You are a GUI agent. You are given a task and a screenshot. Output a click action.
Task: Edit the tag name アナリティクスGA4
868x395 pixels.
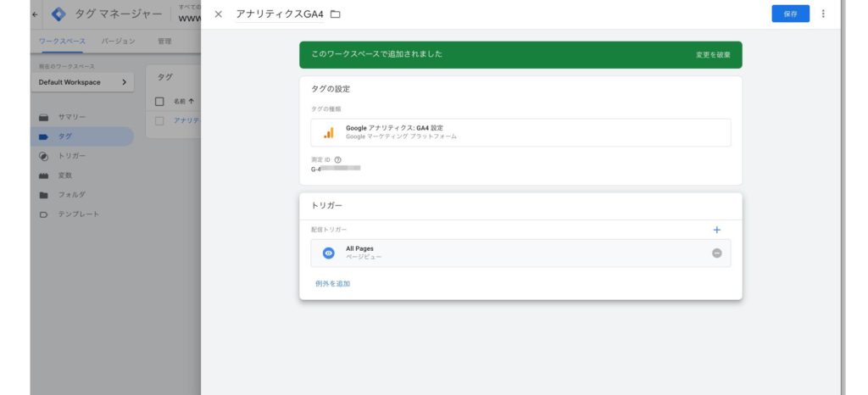click(280, 14)
